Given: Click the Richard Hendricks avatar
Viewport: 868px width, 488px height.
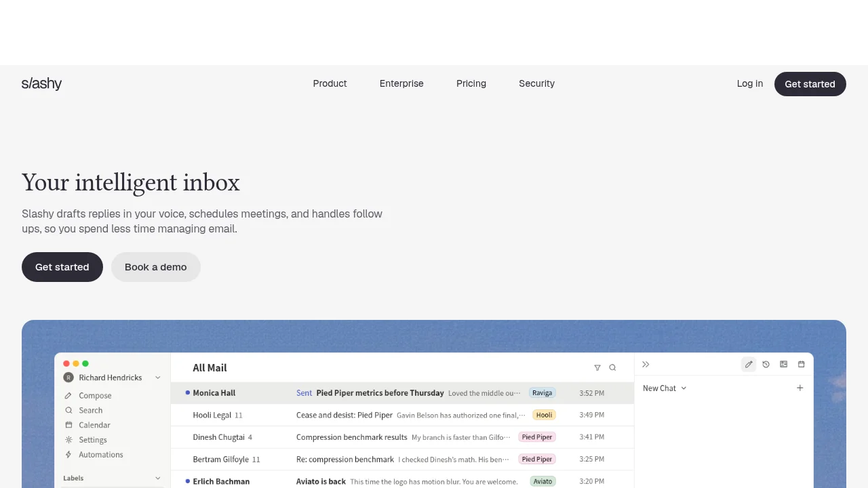Looking at the screenshot, I should click(68, 378).
